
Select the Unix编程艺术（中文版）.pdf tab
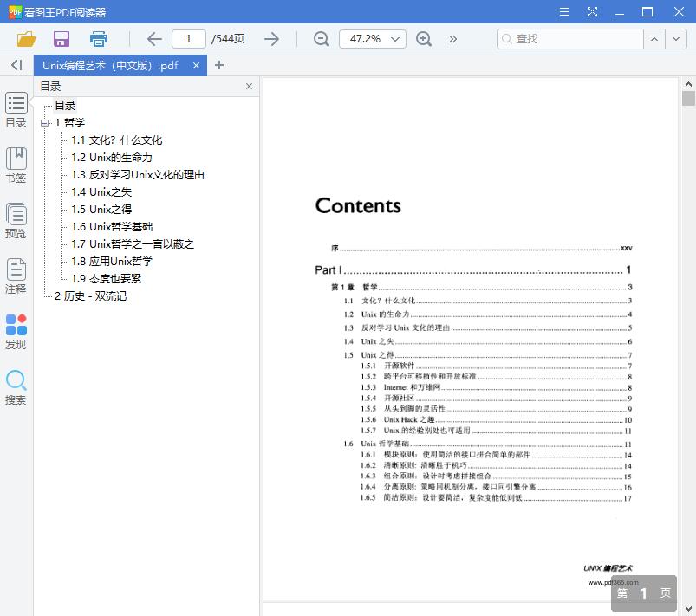coord(120,66)
